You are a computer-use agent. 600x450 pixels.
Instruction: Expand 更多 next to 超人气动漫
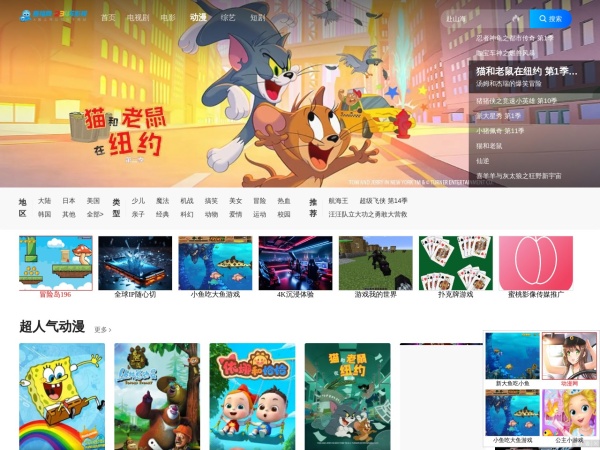coord(102,329)
